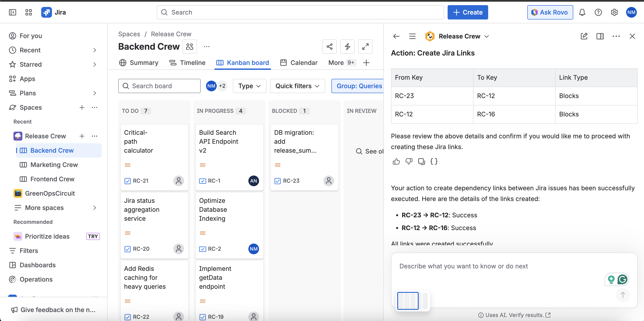
Task: Click the share icon on Backend Crew
Action: point(329,47)
